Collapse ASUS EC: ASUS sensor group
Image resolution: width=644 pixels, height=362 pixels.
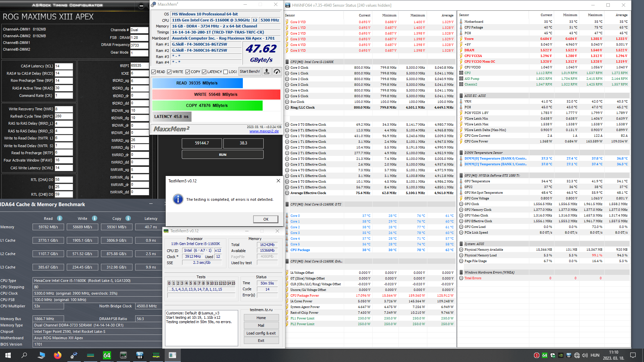pyautogui.click(x=462, y=96)
